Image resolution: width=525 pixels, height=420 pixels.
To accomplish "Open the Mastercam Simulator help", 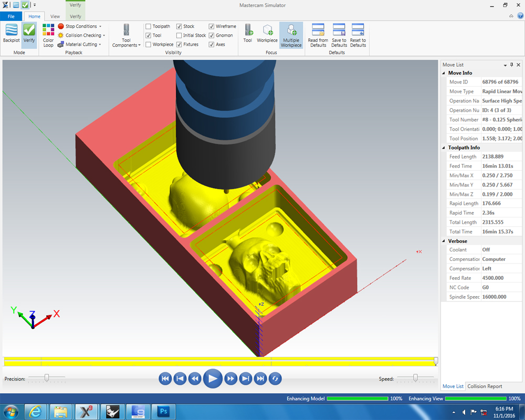I will 520,16.
